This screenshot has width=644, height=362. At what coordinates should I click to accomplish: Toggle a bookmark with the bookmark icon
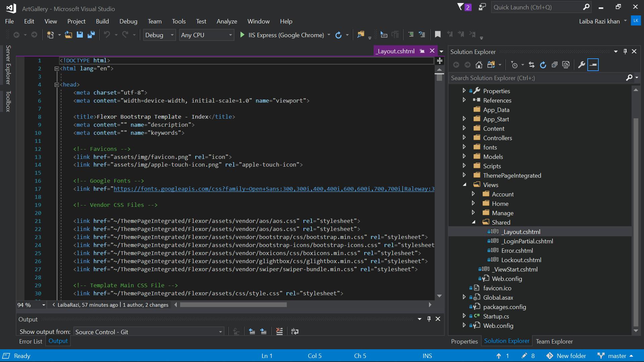438,35
